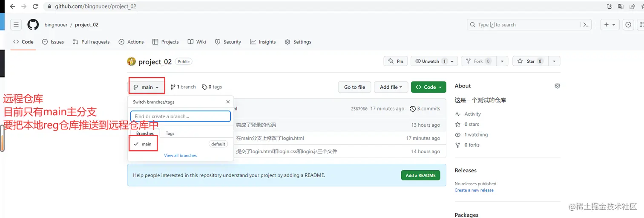Open the 0 stars link

[467, 124]
